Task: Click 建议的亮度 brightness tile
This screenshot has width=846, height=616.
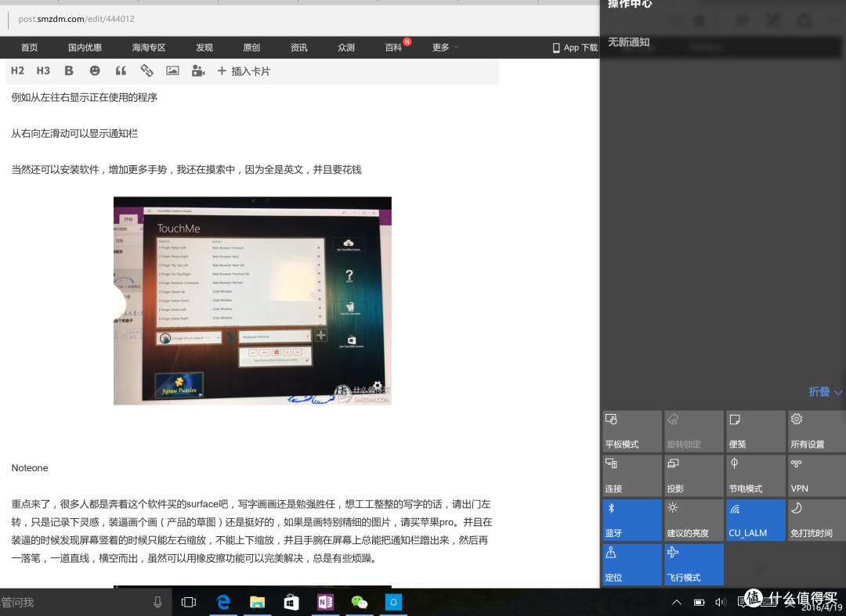Action: [x=694, y=520]
